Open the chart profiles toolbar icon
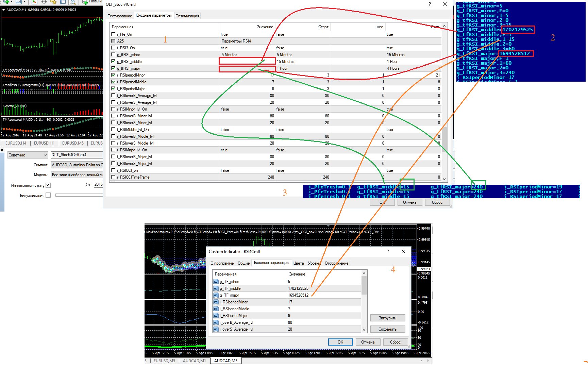 pos(19,2)
